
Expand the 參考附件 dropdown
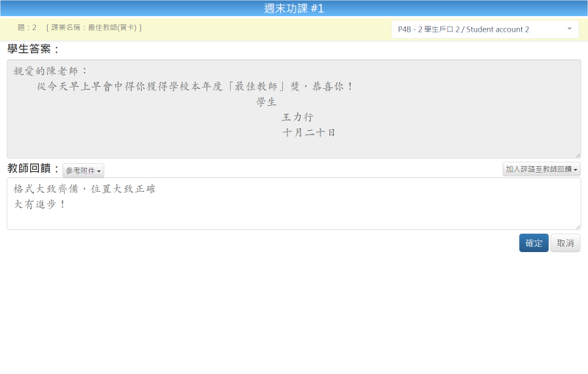click(x=83, y=170)
